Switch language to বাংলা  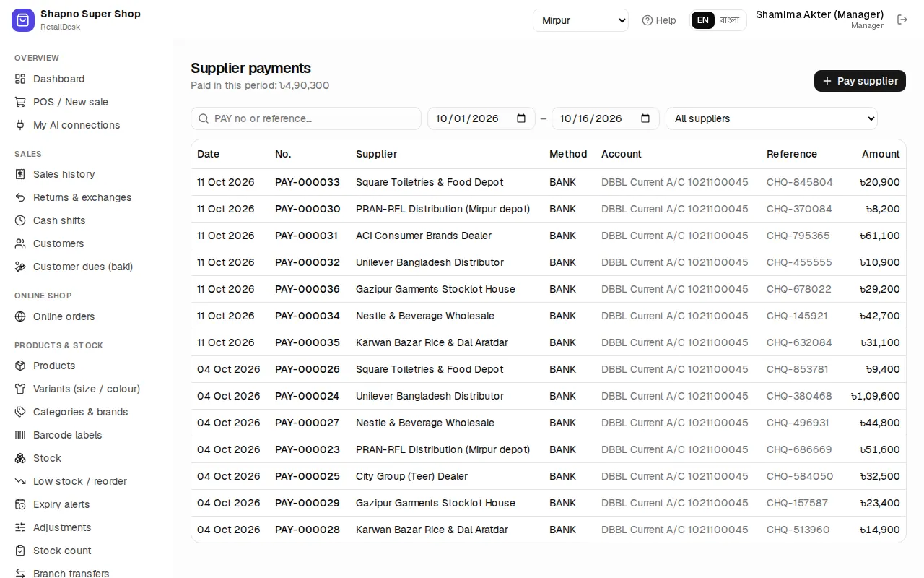point(730,20)
